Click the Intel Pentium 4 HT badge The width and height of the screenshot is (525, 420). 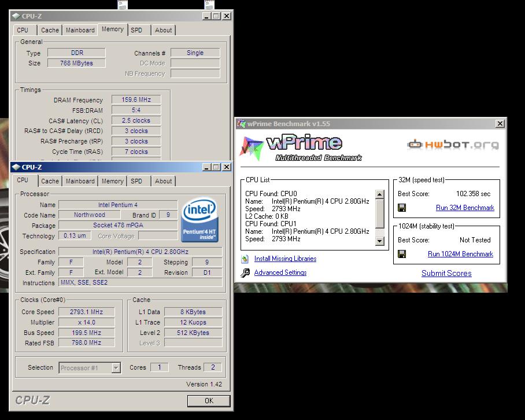[x=199, y=219]
